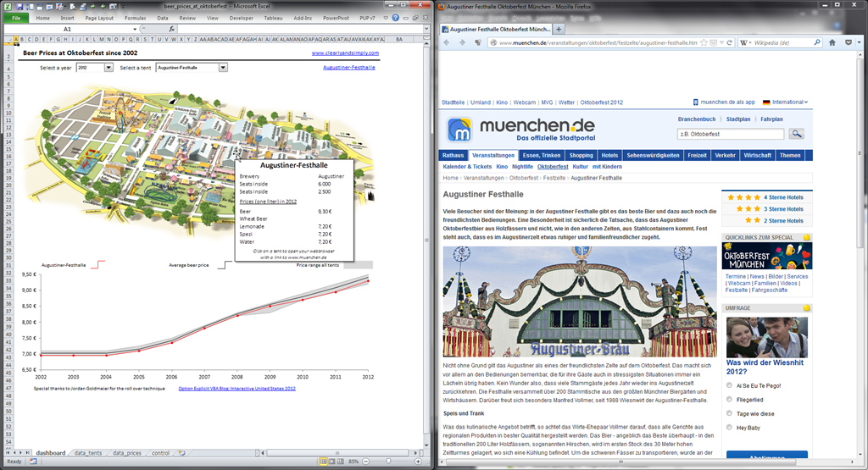The height and width of the screenshot is (470, 868).
Task: Click the muenchen.de logo
Action: pyautogui.click(x=521, y=130)
